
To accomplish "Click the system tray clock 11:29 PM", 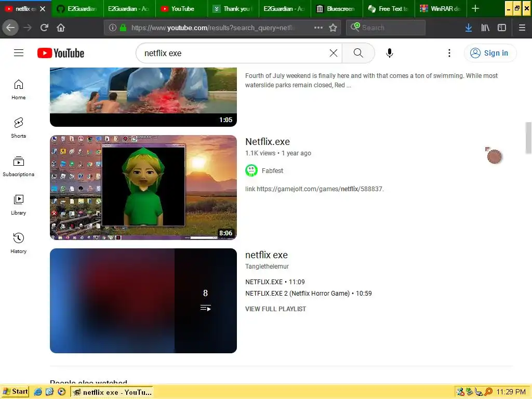I will pos(511,392).
